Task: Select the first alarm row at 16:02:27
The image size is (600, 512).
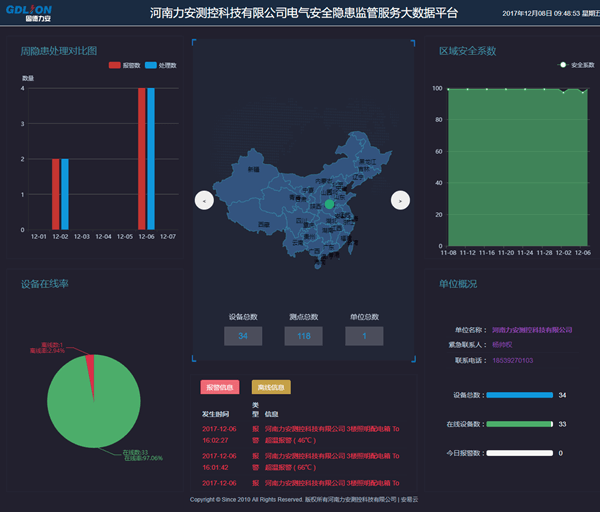Action: pyautogui.click(x=300, y=431)
